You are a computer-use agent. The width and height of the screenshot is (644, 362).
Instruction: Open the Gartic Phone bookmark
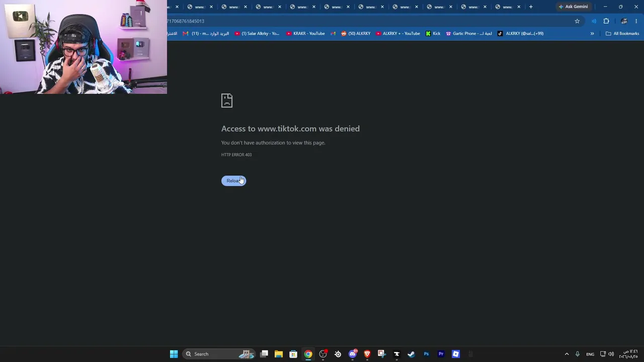pyautogui.click(x=468, y=34)
